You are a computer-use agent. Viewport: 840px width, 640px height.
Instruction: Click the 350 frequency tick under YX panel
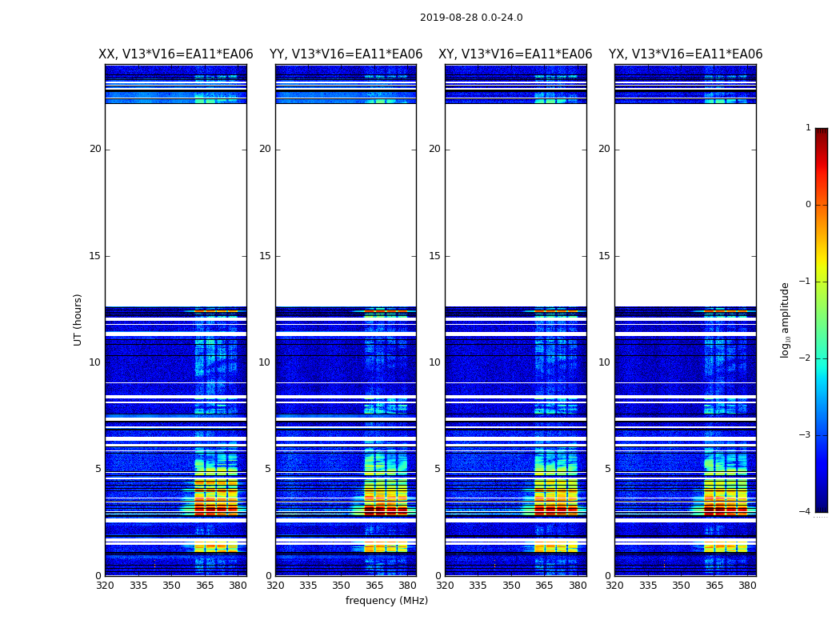681,586
